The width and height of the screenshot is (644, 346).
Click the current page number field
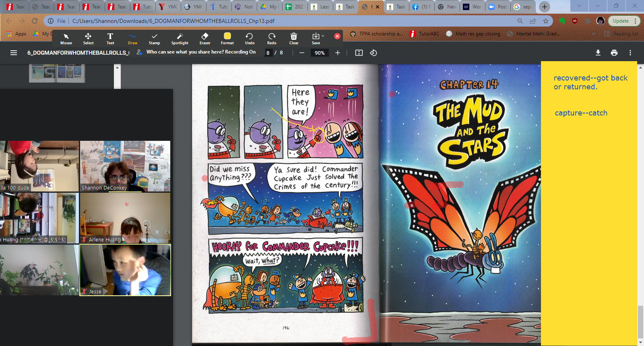pos(268,53)
